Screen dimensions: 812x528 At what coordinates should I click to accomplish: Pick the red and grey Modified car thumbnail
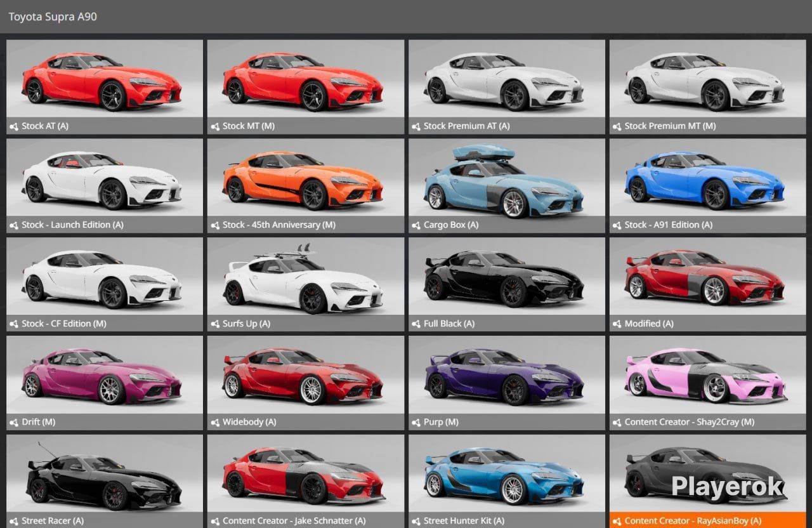tap(707, 276)
